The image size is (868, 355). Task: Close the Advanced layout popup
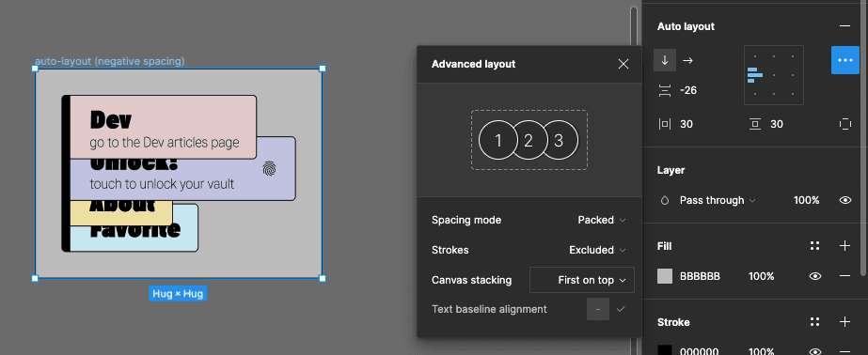point(623,64)
